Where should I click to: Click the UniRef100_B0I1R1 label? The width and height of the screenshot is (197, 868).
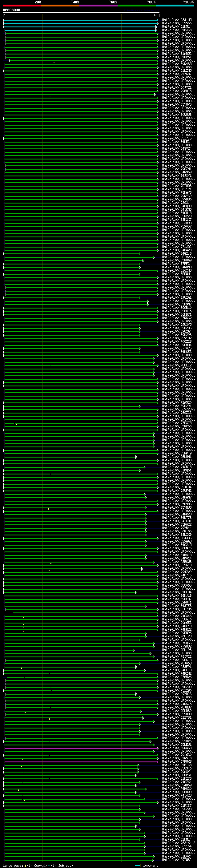[177, 189]
